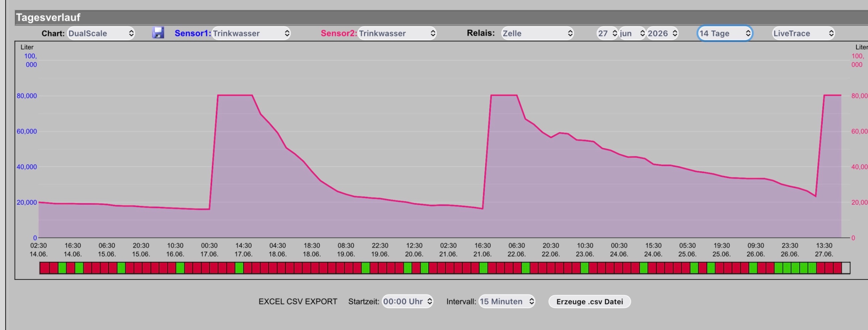Click the 00:30 24.06. time axis label
Screen dimensions: 868x330
[x=619, y=250]
